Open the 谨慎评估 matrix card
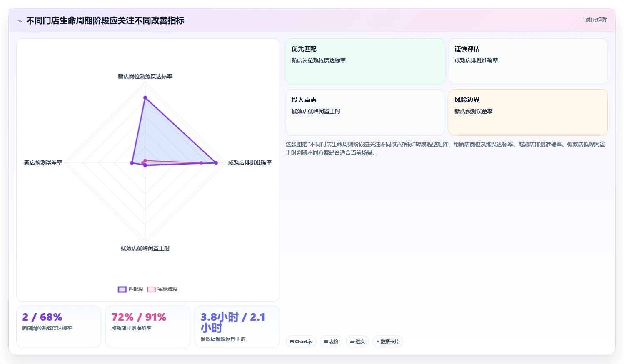Image resolution: width=624 pixels, height=364 pixels. click(x=528, y=62)
